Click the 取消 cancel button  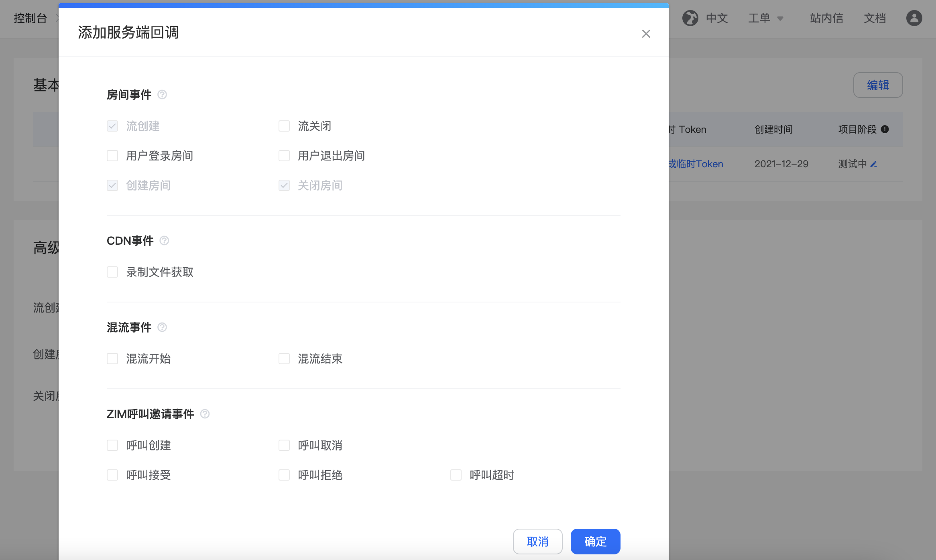pos(537,542)
